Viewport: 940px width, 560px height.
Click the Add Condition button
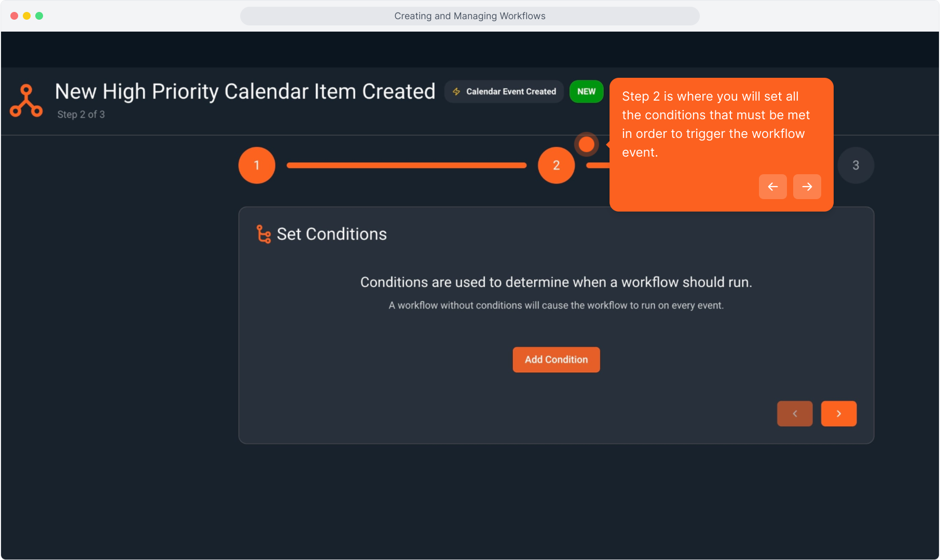point(556,360)
